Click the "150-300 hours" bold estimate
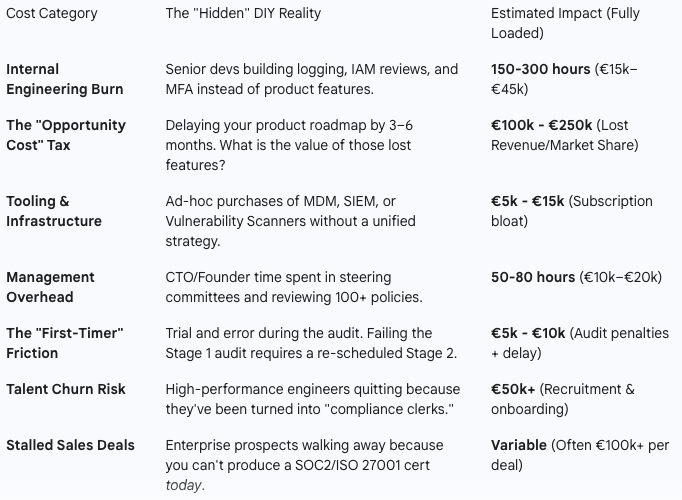 click(x=539, y=69)
